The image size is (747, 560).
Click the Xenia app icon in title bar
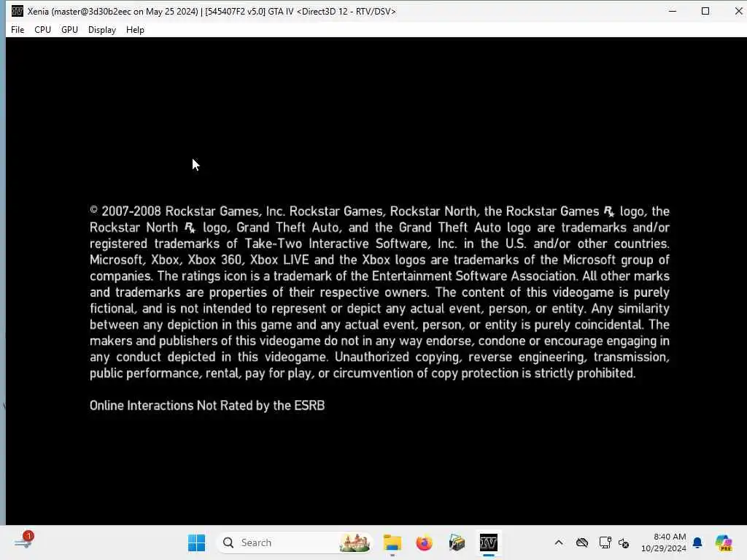18,11
